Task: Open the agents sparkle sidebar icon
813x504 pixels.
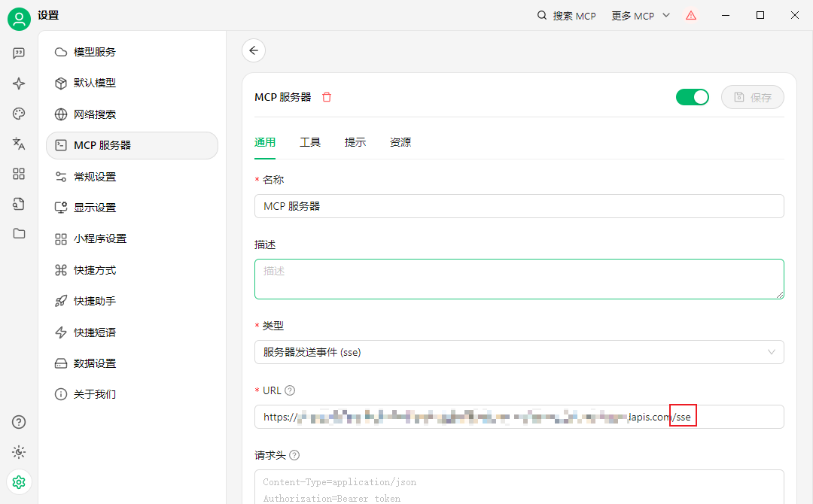Action: click(x=19, y=83)
